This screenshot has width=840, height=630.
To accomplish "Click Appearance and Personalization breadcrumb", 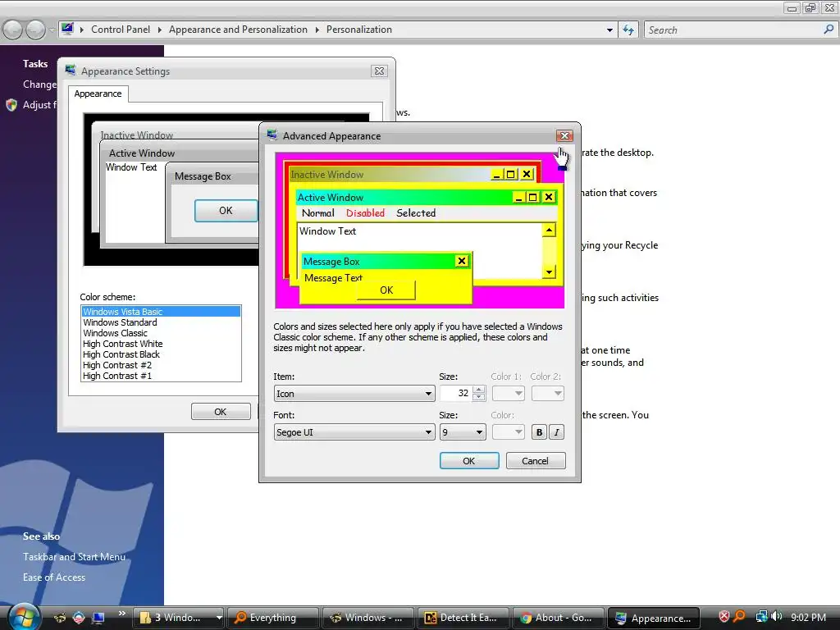I will [239, 30].
